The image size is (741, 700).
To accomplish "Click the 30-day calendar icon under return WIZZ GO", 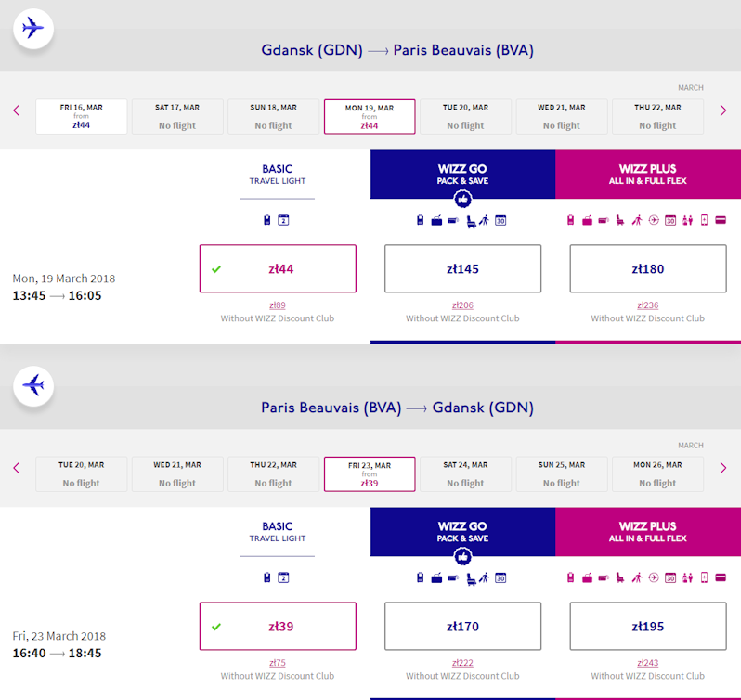I will pyautogui.click(x=500, y=577).
